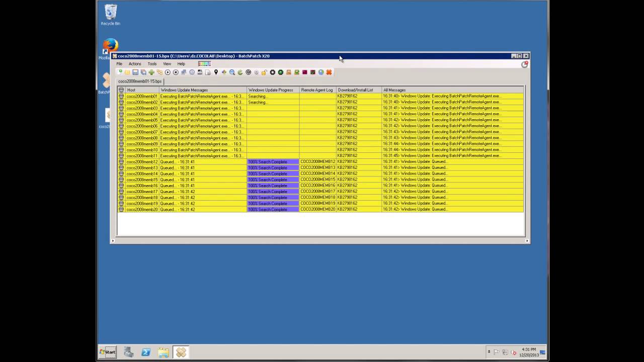Screen dimensions: 644x362
Task: Open Server Manager from the taskbar
Action: point(128,352)
